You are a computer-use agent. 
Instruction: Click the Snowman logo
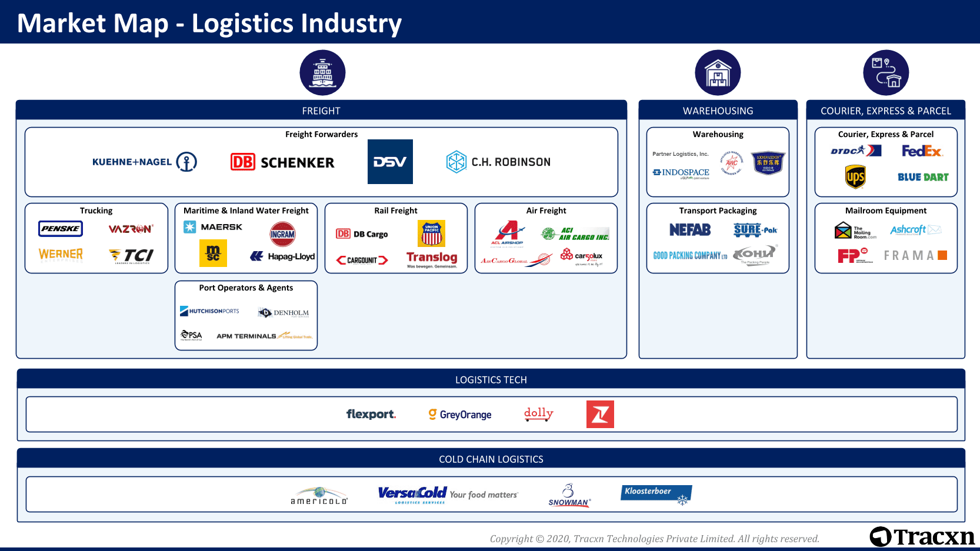[569, 495]
